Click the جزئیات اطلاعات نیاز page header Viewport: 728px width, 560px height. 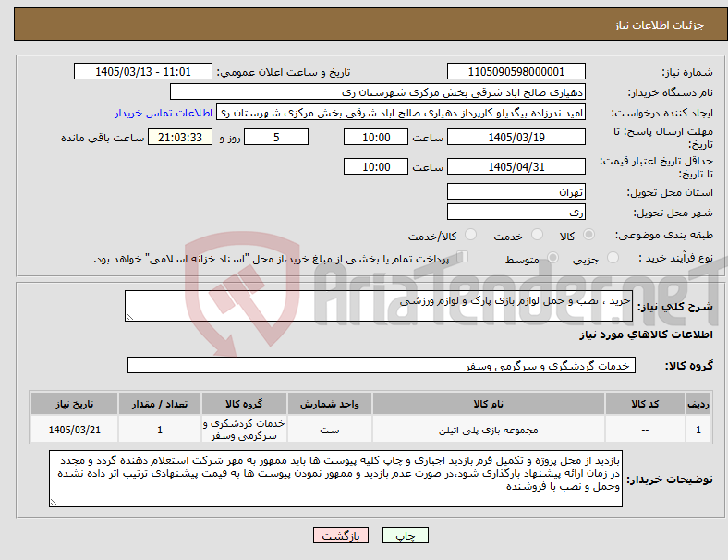point(660,25)
